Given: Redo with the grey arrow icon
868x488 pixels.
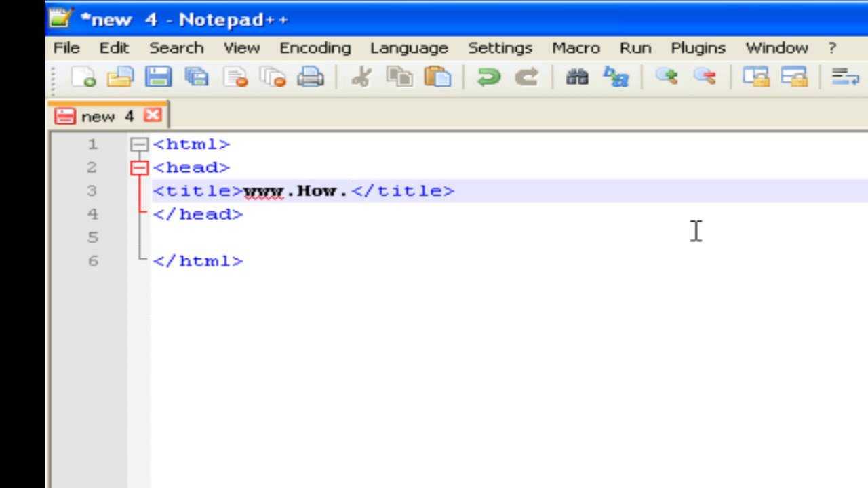Looking at the screenshot, I should click(526, 77).
